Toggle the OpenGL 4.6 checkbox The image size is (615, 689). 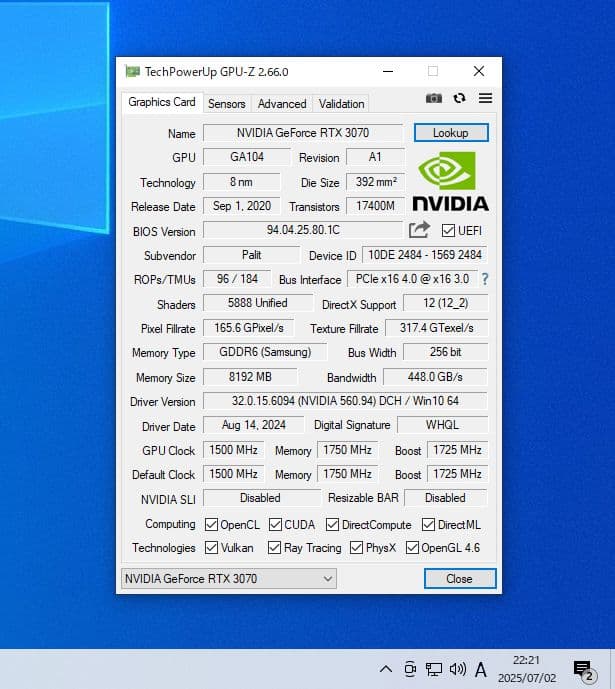(412, 548)
